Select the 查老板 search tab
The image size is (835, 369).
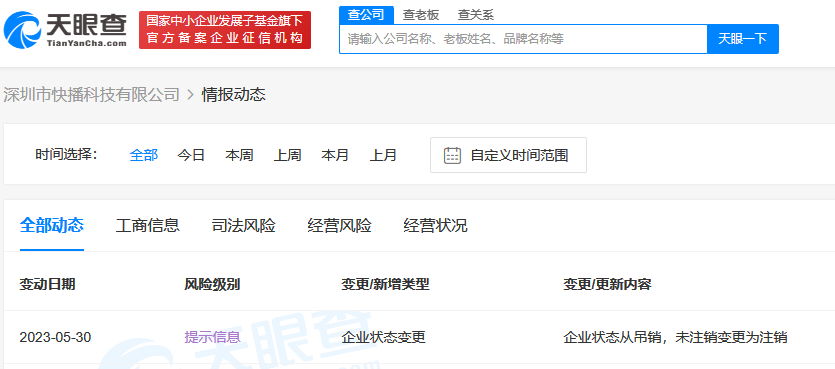point(421,15)
